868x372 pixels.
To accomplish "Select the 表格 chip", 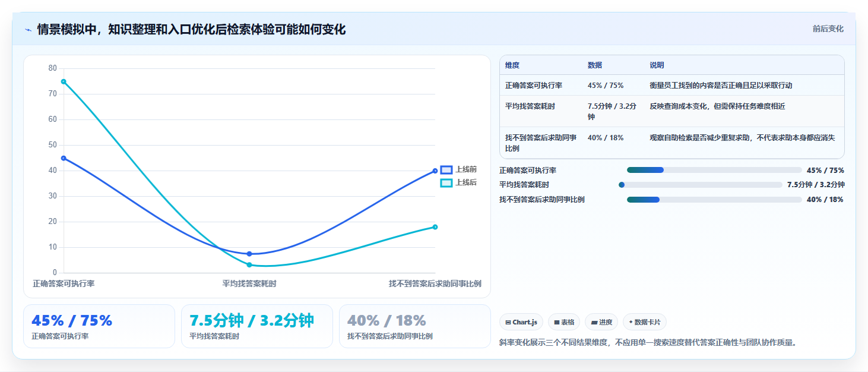I will (x=564, y=322).
